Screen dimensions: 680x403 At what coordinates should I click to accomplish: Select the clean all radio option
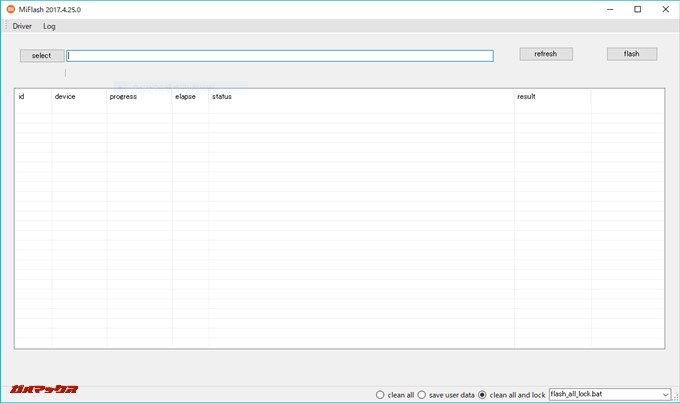tap(381, 395)
